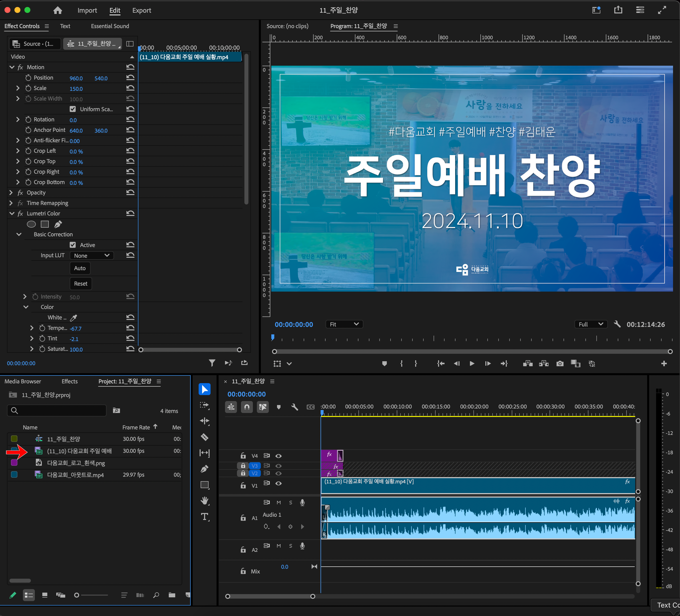Image resolution: width=680 pixels, height=616 pixels.
Task: Open the Fit zoom level dropdown
Action: pyautogui.click(x=344, y=324)
